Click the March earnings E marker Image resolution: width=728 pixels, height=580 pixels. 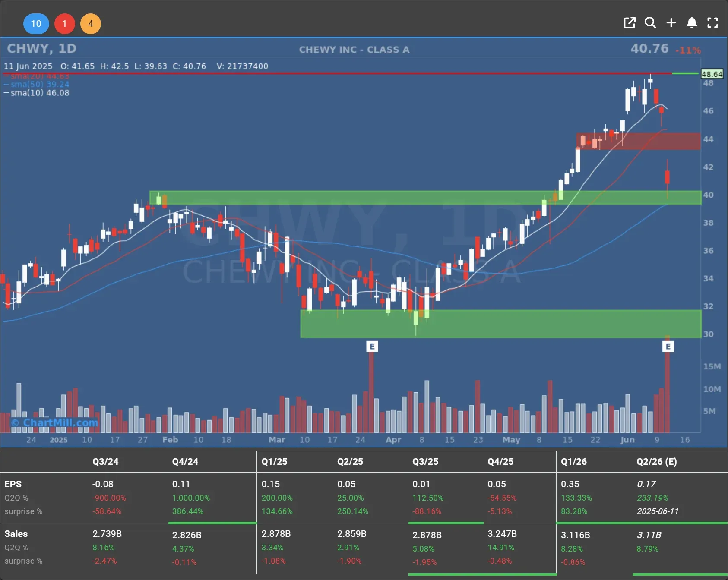click(x=372, y=346)
